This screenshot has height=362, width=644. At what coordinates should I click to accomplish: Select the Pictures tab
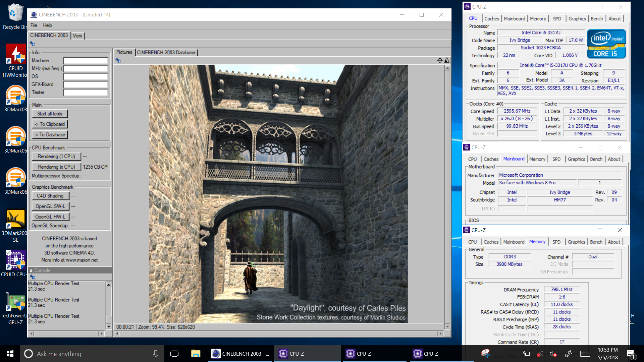(124, 52)
